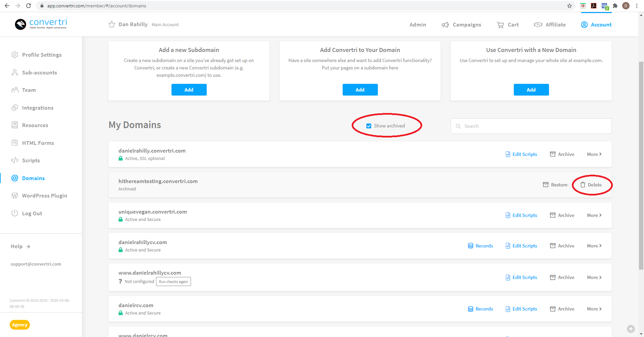Select the Scripts sidebar icon
Viewport: 644px width, 337px height.
[15, 160]
